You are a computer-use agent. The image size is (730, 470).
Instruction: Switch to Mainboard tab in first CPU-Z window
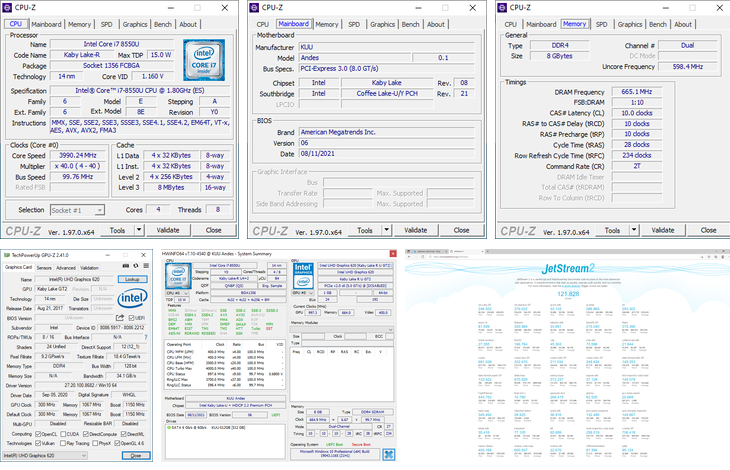tap(46, 24)
